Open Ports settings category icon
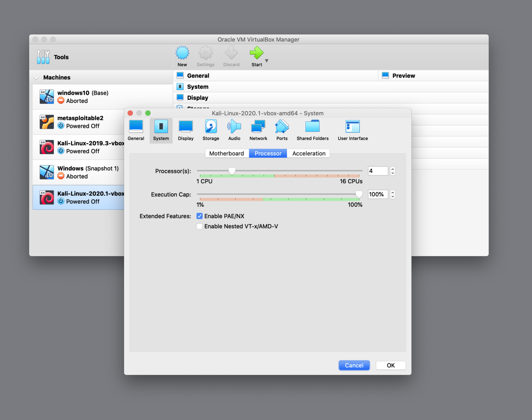The height and width of the screenshot is (420, 532). (x=282, y=126)
